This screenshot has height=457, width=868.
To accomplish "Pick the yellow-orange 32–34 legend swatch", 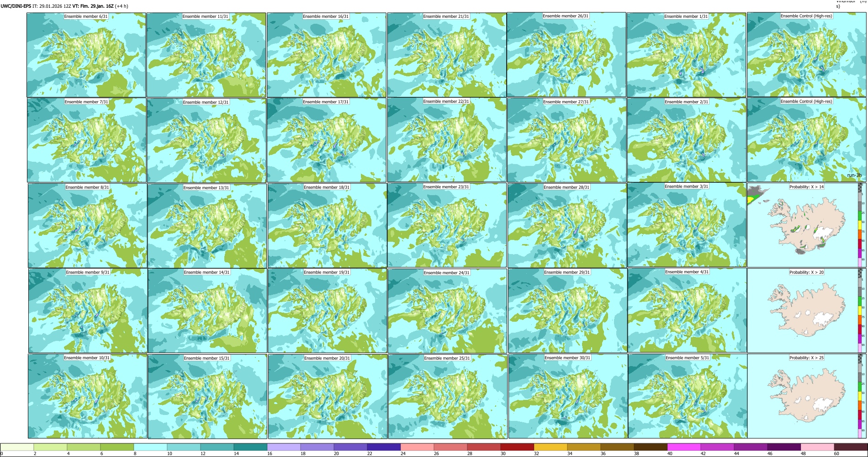I will coord(550,447).
